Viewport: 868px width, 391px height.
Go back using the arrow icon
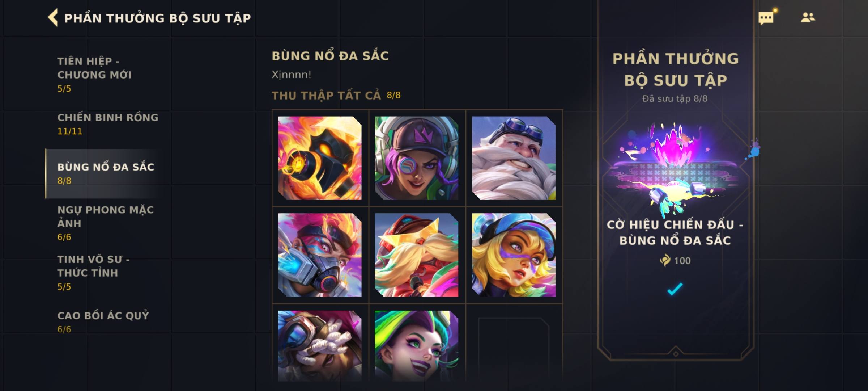(53, 18)
